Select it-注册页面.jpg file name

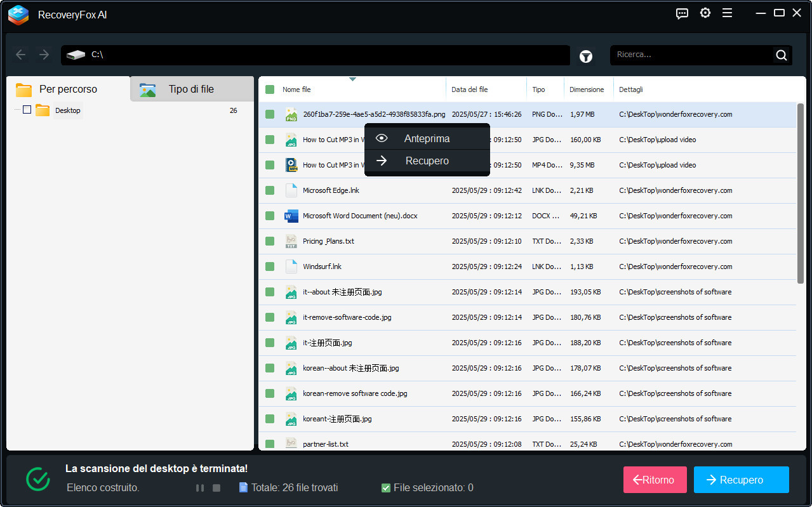328,343
